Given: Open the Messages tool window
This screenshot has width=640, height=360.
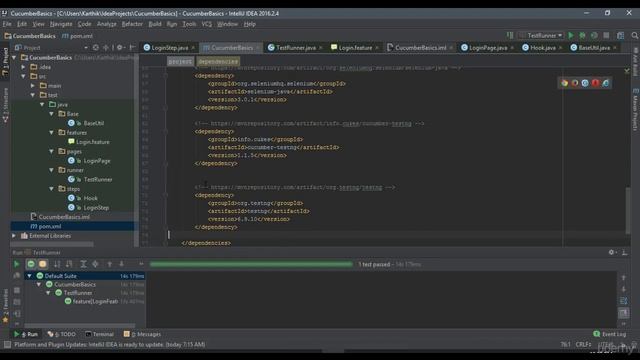Looking at the screenshot, I should 142,334.
